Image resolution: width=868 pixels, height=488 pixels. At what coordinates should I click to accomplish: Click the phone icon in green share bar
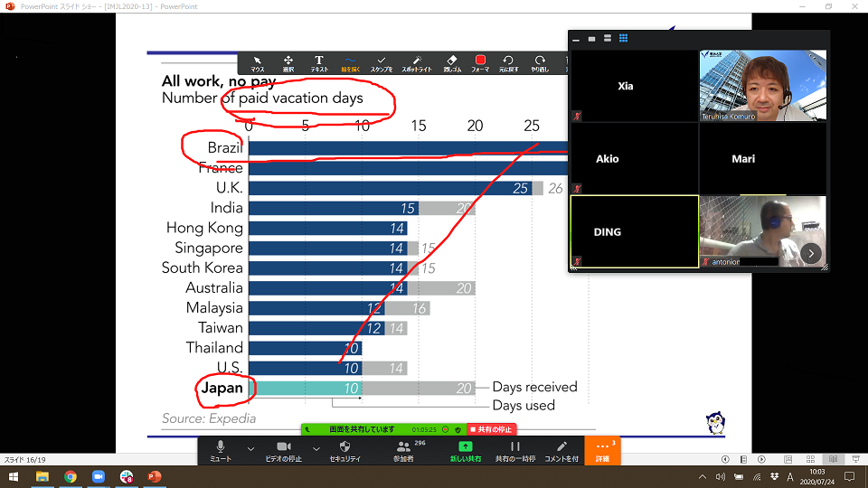click(307, 429)
